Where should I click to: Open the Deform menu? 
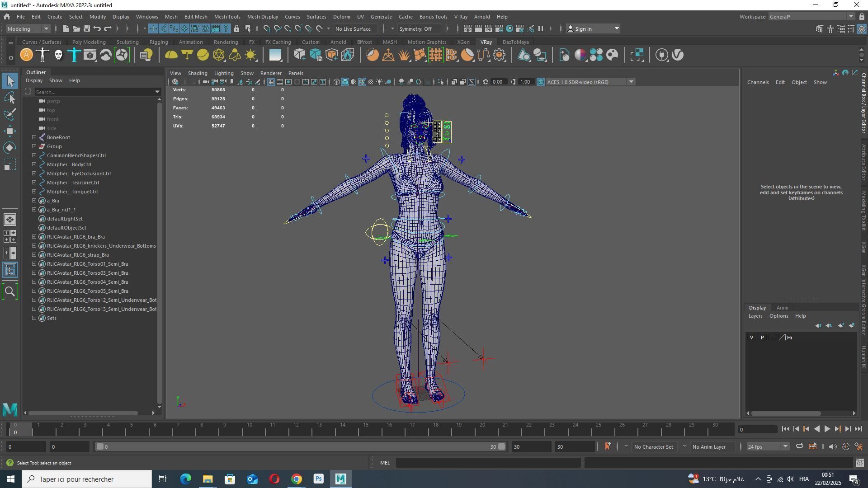pos(341,17)
